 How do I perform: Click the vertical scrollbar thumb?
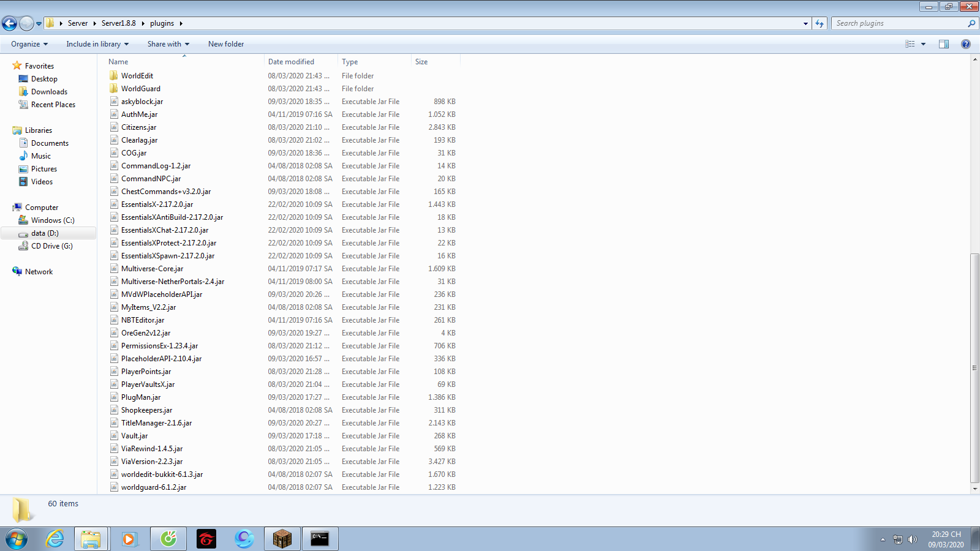point(974,367)
